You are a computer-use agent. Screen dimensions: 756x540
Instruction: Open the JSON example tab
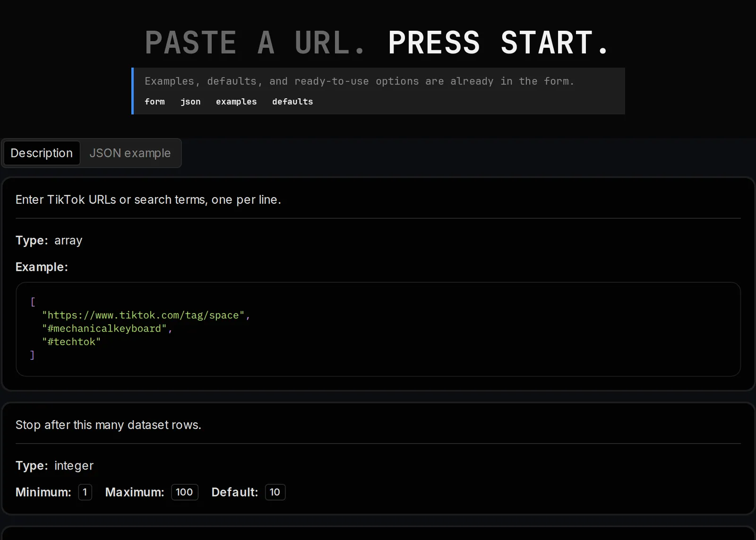click(130, 153)
